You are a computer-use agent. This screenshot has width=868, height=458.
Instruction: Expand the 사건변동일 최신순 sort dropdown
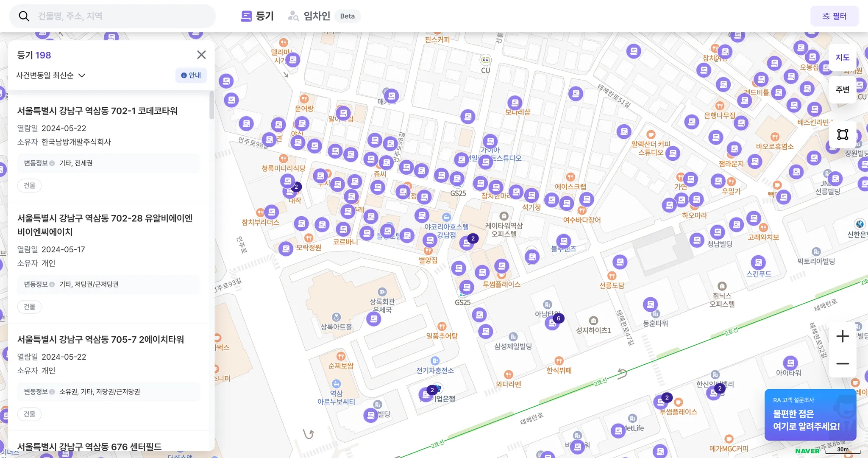pyautogui.click(x=51, y=75)
